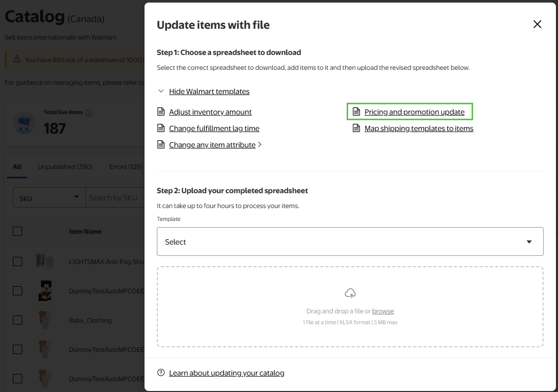Switch to the Unpublished (390) tab

click(65, 167)
